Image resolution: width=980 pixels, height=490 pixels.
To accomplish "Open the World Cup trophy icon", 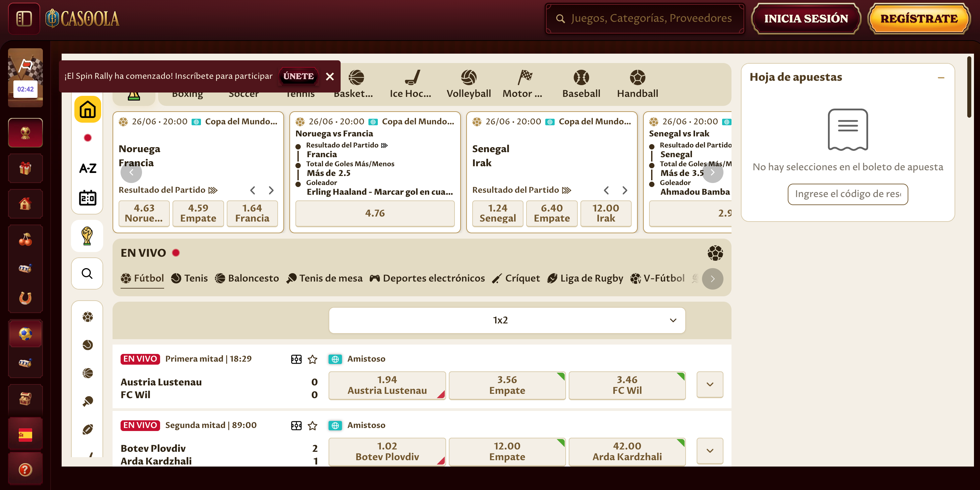I will pyautogui.click(x=87, y=236).
